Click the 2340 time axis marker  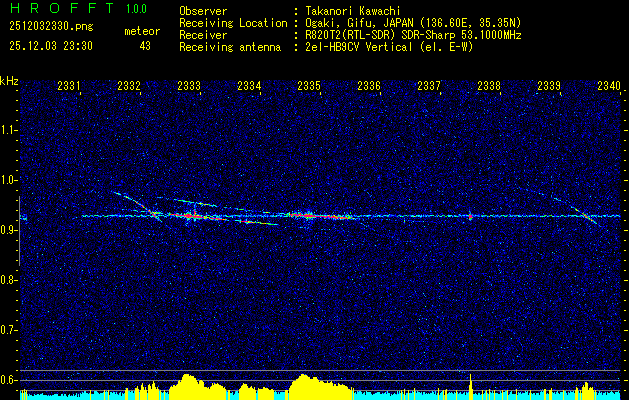point(609,85)
